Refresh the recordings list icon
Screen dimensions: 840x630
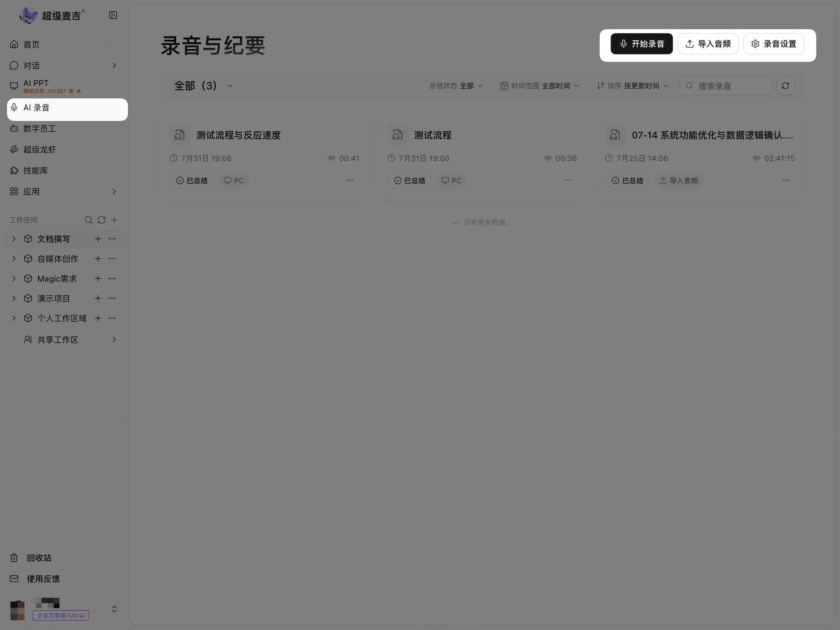pos(785,86)
